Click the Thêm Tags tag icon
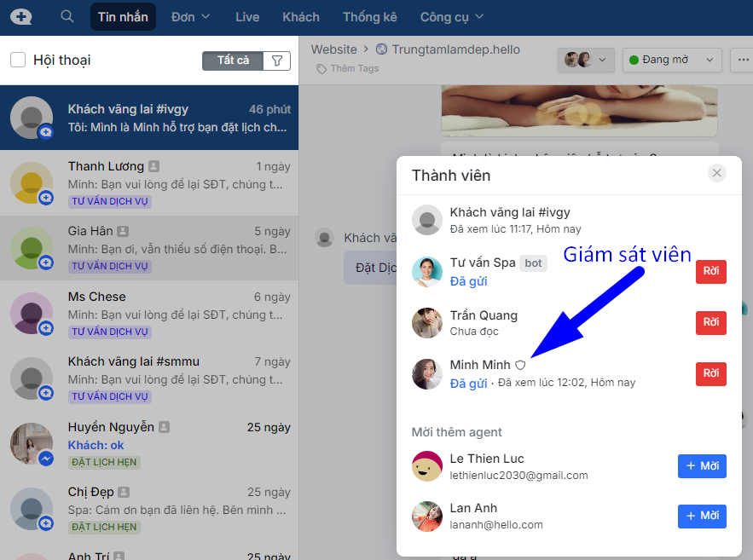 (321, 69)
